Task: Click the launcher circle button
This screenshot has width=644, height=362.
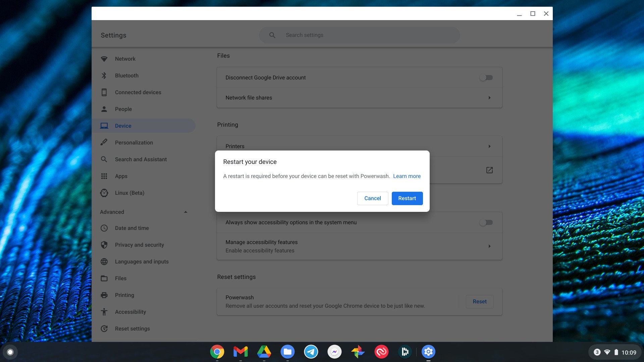Action: (10, 352)
